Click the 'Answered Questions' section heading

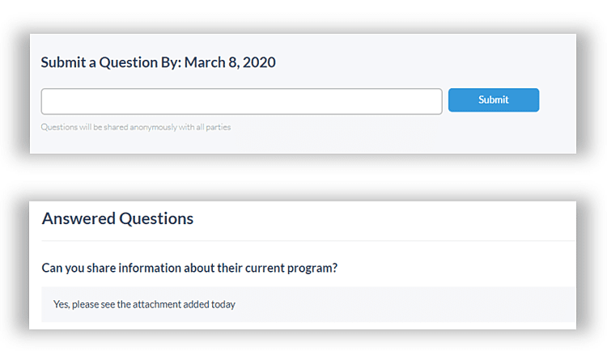[117, 218]
